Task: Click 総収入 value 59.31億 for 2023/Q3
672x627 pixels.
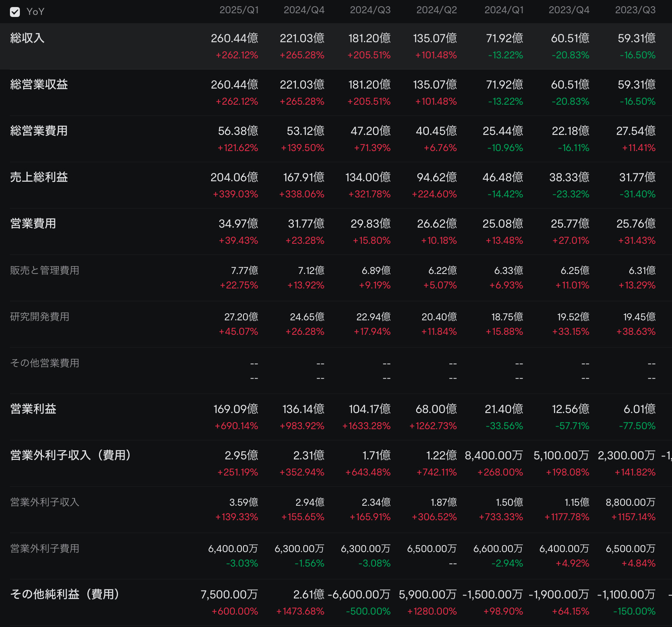Action: point(637,38)
